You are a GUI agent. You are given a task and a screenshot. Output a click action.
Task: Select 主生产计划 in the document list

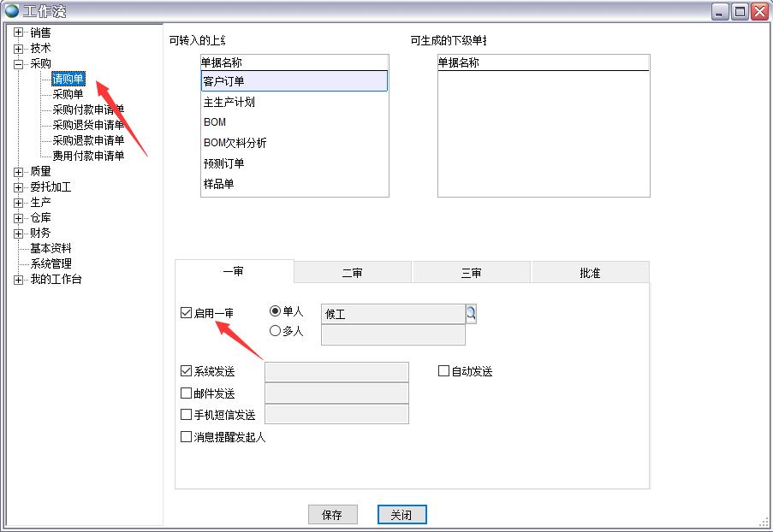tap(229, 102)
